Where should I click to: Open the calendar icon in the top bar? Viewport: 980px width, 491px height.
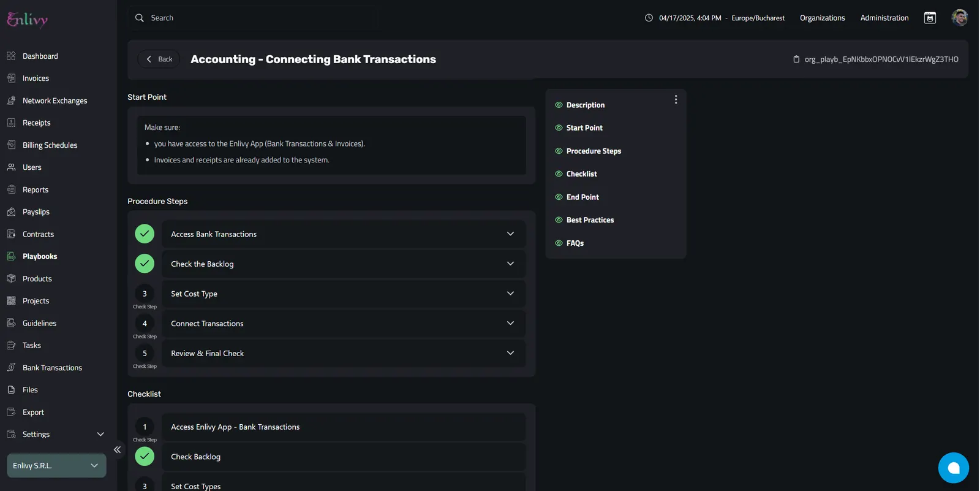(x=930, y=18)
